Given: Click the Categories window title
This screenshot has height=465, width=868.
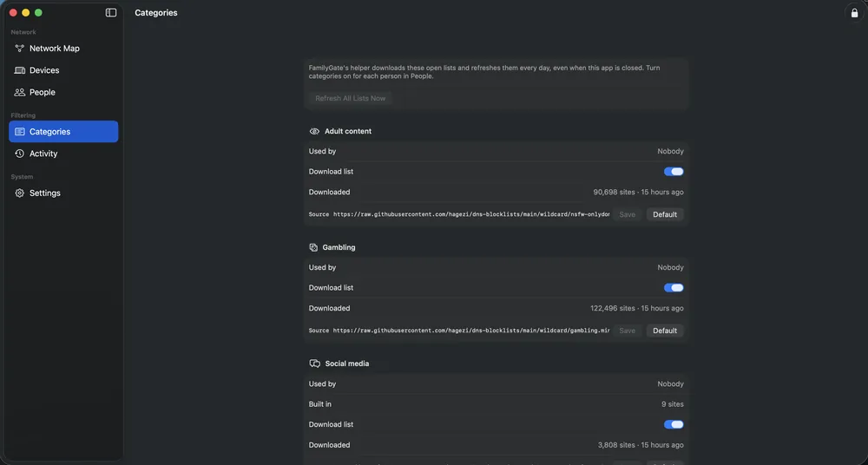Looking at the screenshot, I should [156, 13].
